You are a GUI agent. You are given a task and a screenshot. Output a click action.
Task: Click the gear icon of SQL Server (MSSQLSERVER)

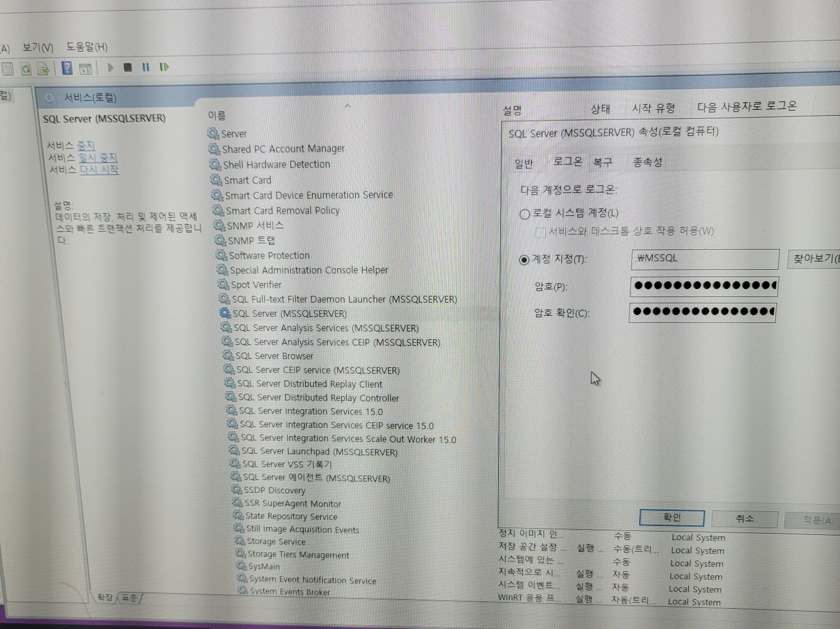pos(225,313)
